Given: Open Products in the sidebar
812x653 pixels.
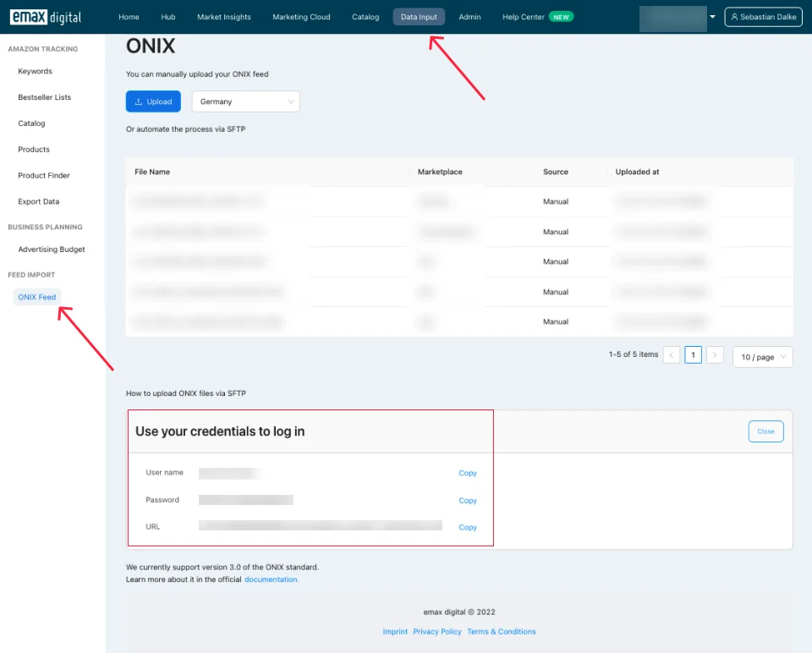Looking at the screenshot, I should pyautogui.click(x=34, y=150).
